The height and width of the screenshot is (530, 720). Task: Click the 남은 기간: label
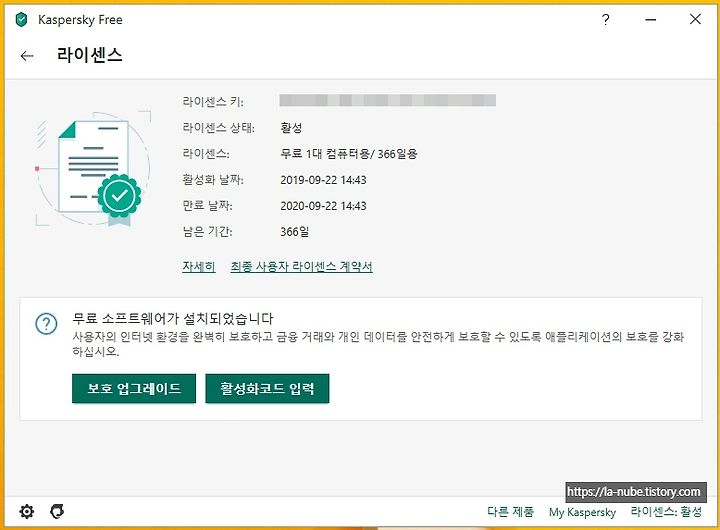(207, 231)
